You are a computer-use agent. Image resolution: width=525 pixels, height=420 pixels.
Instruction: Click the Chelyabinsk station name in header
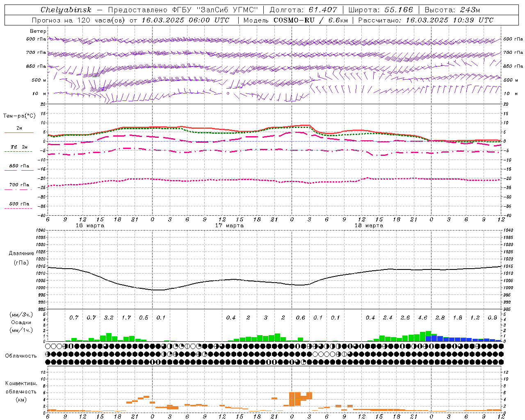pyautogui.click(x=66, y=10)
